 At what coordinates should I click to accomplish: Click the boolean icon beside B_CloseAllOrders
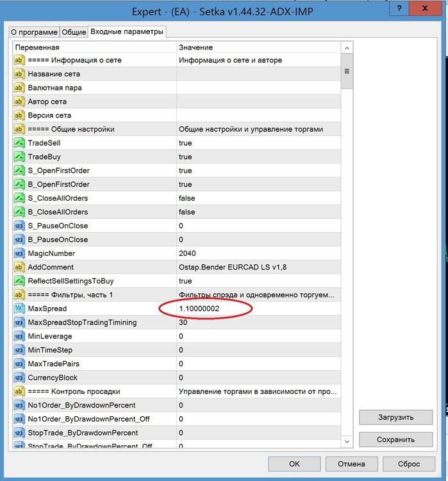point(19,212)
